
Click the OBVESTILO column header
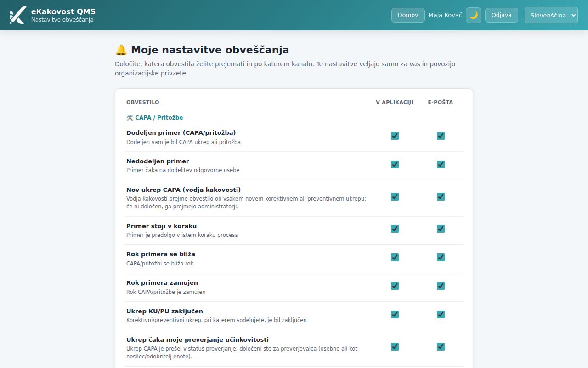(x=143, y=102)
